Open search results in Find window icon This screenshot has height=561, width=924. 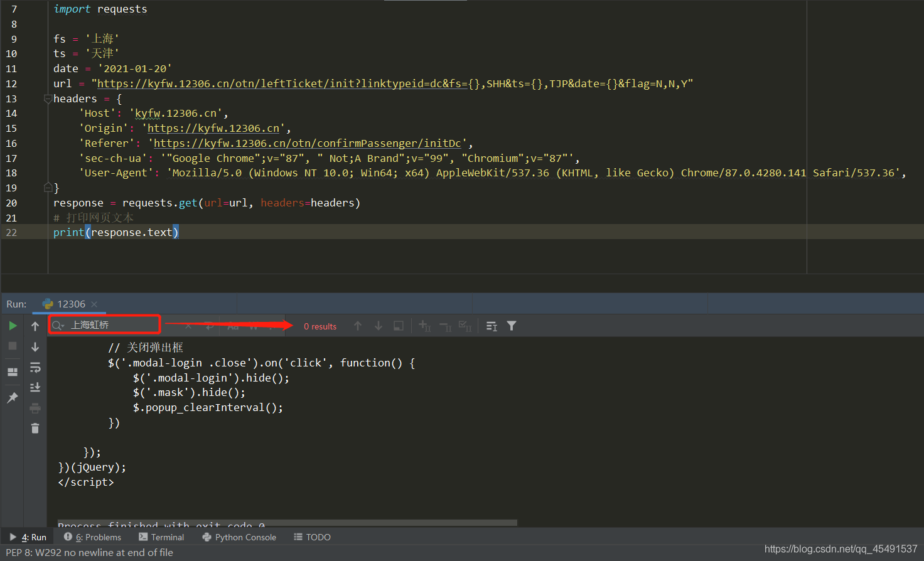pos(492,326)
